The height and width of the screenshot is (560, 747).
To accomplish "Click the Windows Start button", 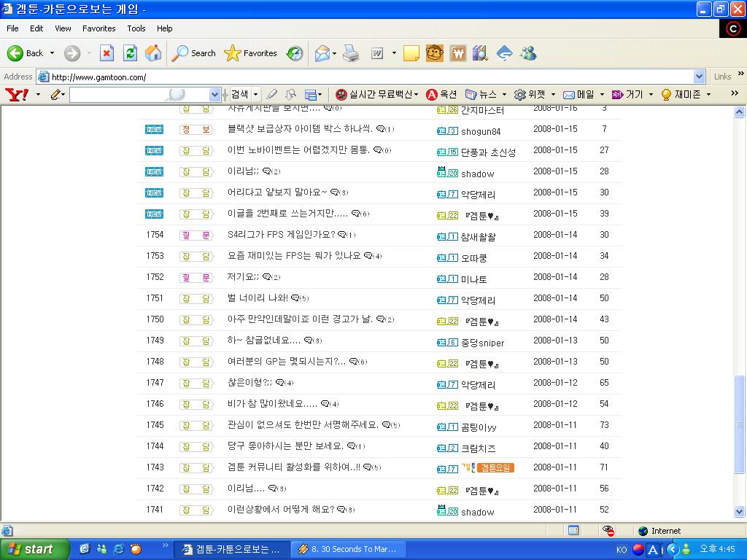I will [34, 549].
